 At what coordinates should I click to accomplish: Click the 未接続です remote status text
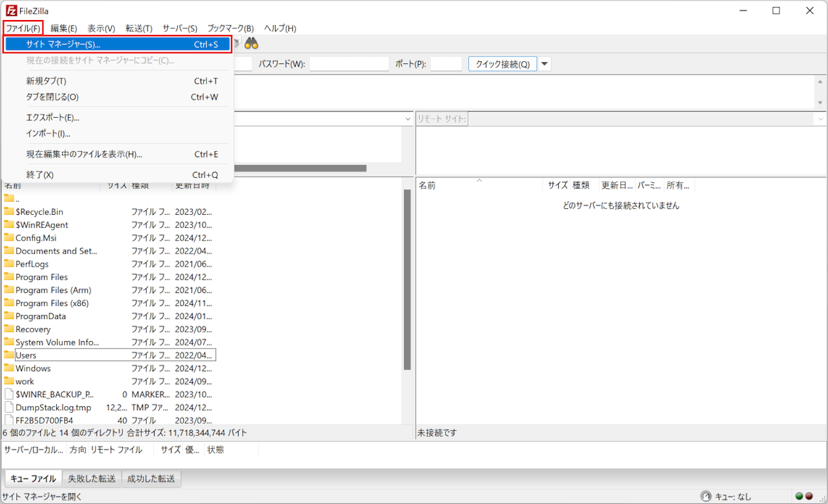[x=437, y=433]
